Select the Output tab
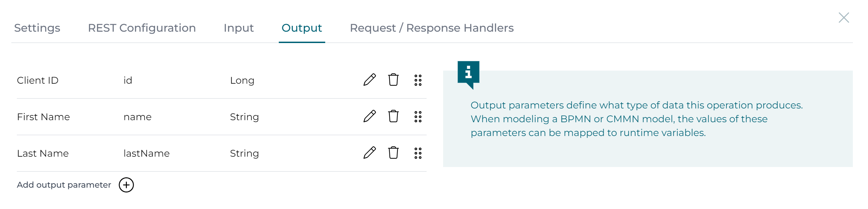868x209 pixels. tap(301, 28)
